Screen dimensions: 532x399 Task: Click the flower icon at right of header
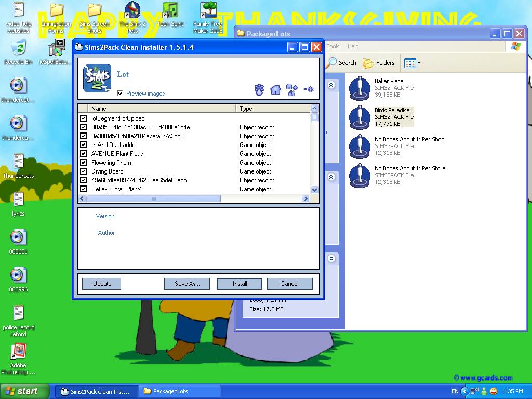[x=309, y=90]
